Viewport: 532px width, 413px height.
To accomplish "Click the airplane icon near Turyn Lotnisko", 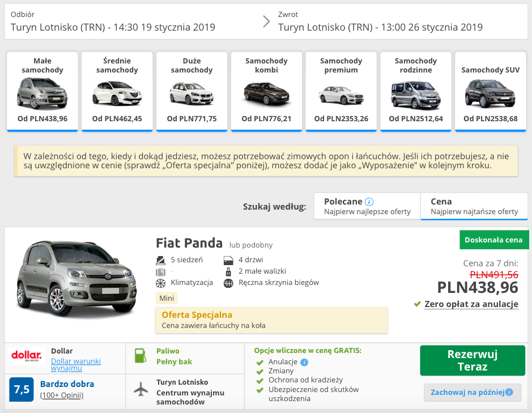I will (140, 388).
